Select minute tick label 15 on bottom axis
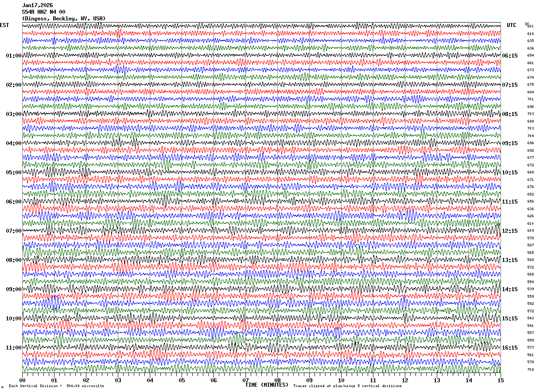The image size is (536, 392). click(x=500, y=380)
